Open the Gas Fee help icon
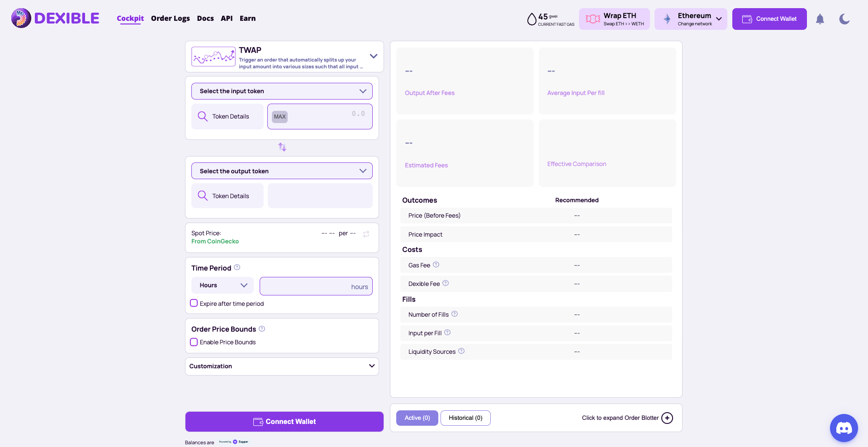The image size is (868, 447). point(436,265)
